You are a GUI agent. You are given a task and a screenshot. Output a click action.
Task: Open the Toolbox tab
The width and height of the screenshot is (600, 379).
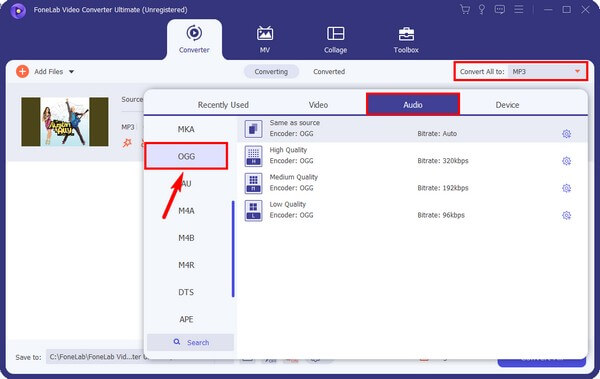point(406,39)
